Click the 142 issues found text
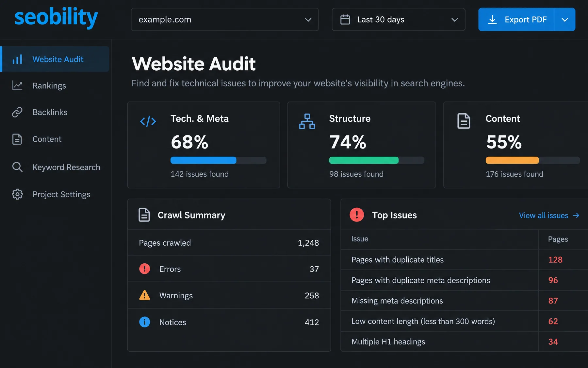This screenshot has height=368, width=588. (200, 174)
